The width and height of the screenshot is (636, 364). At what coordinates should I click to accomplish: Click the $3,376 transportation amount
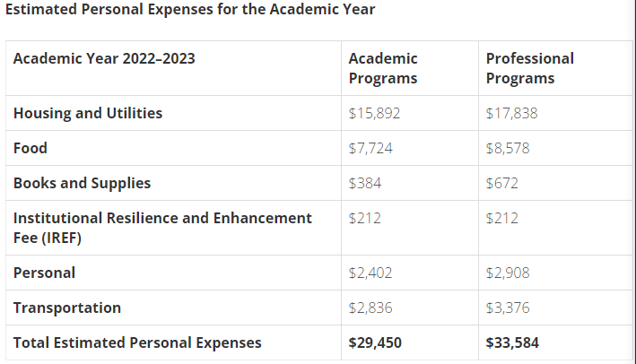click(508, 308)
